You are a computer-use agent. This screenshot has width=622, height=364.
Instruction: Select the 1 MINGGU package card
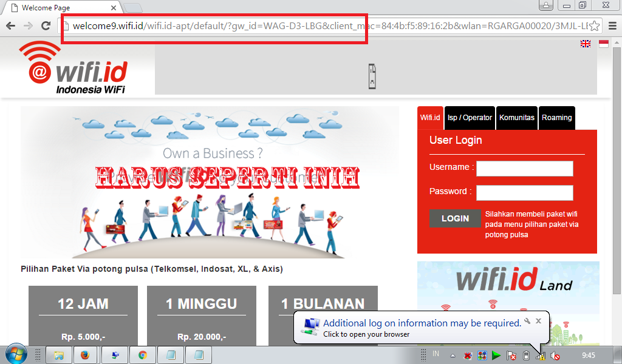pyautogui.click(x=202, y=315)
